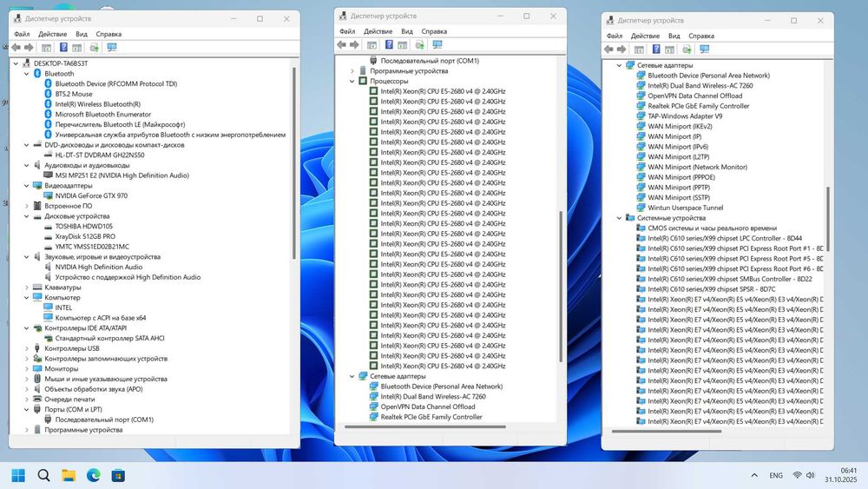Click network icon beside Wintun Userspace Tunnel
The width and height of the screenshot is (868, 489).
[641, 208]
